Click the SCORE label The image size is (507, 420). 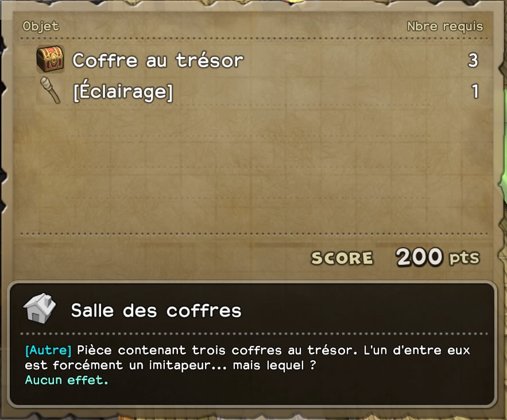342,258
